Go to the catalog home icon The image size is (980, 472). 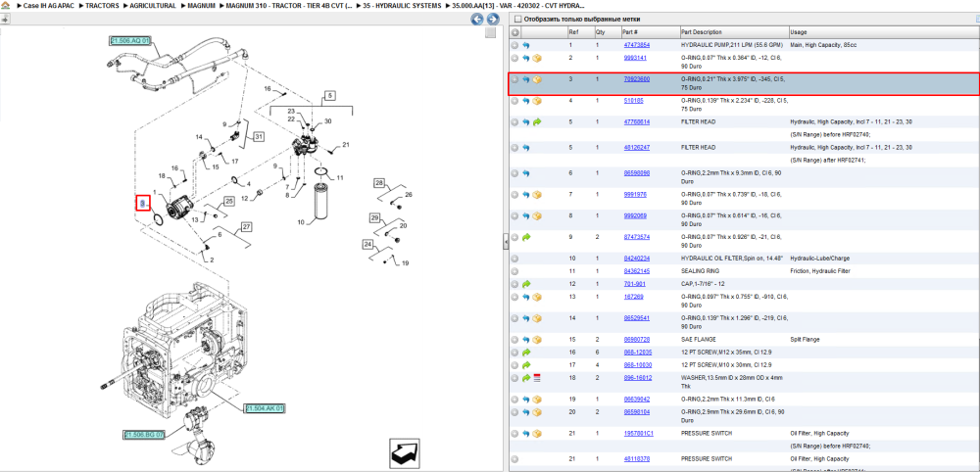pos(6,5)
